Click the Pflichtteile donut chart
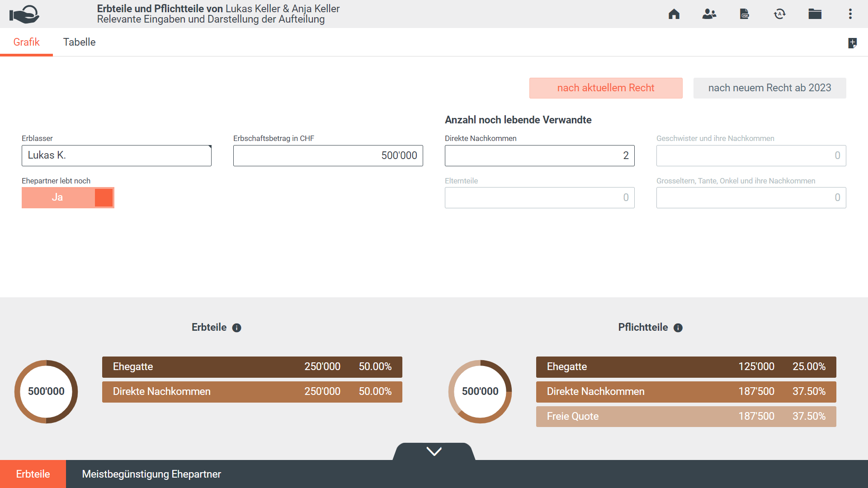Screen dimensions: 868x488 (x=480, y=391)
